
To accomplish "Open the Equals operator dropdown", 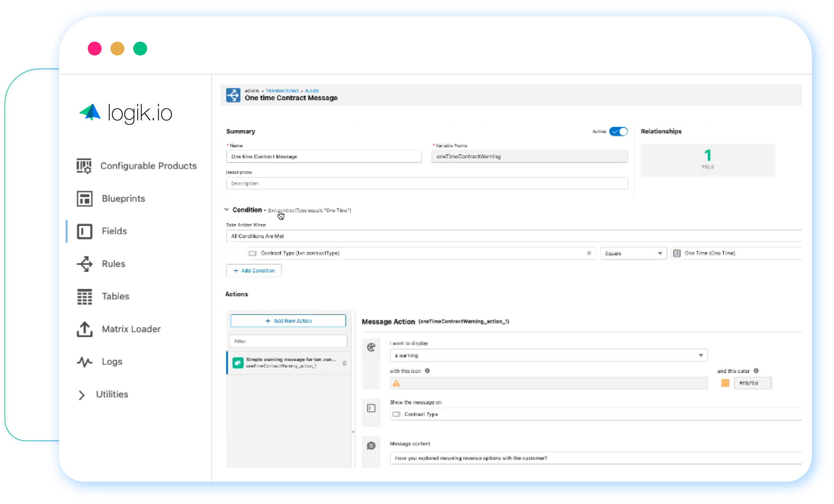I will coord(633,253).
